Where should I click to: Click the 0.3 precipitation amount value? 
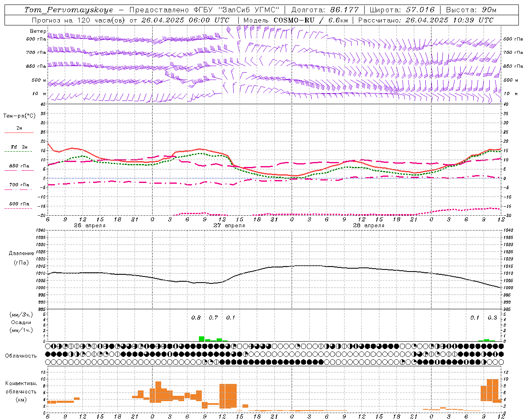tap(492, 318)
